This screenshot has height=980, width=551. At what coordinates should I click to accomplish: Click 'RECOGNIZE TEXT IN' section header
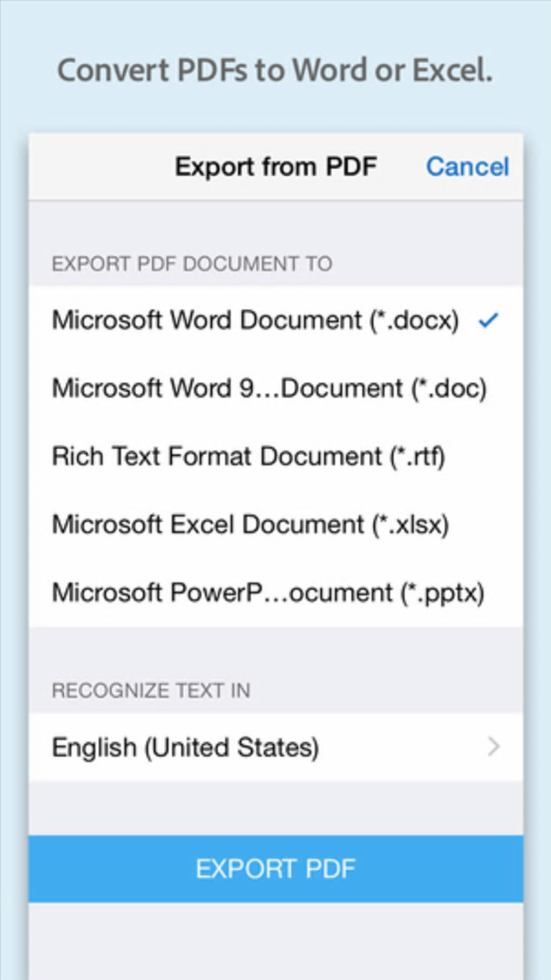pos(151,691)
